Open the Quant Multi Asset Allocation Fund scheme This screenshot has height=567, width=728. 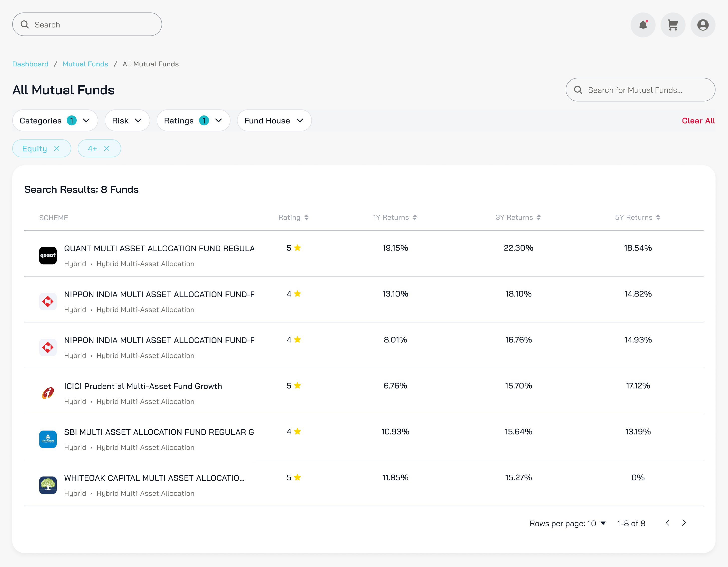pyautogui.click(x=159, y=248)
